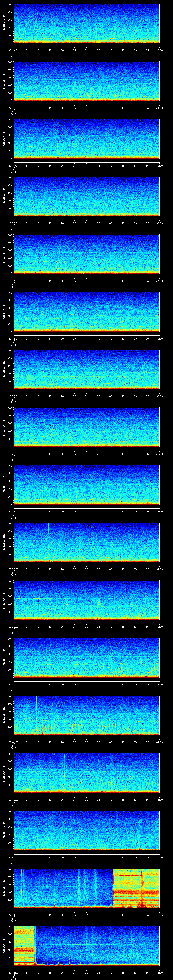Click the "22:33:00" start time label
Image resolution: width=173 pixels, height=980 pixels.
tap(13, 281)
